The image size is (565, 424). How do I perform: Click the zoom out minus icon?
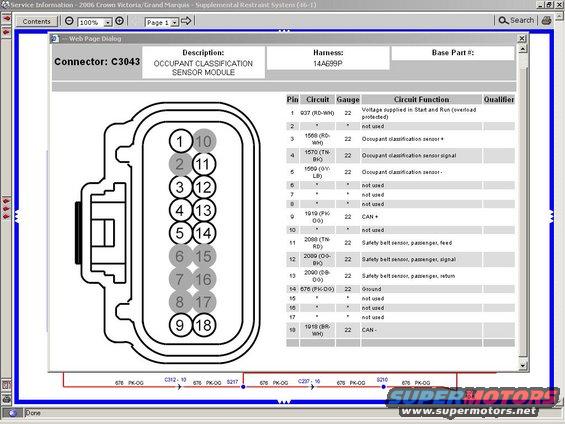[69, 21]
